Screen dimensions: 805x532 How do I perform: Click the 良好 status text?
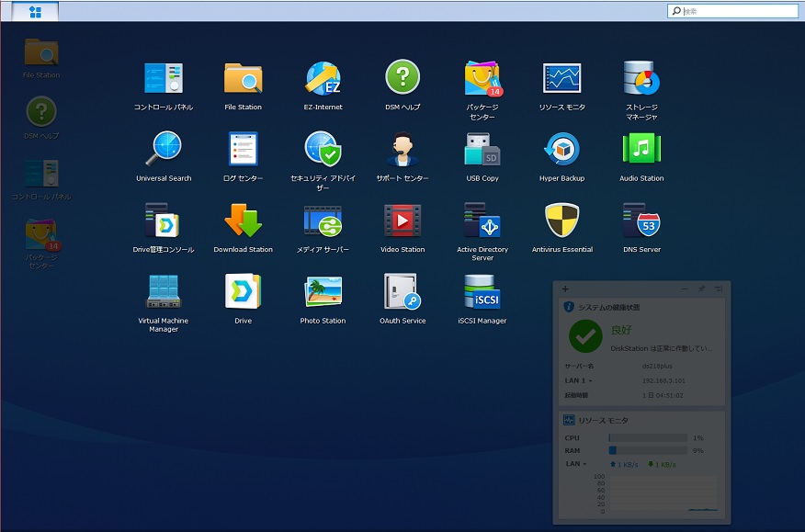(621, 330)
